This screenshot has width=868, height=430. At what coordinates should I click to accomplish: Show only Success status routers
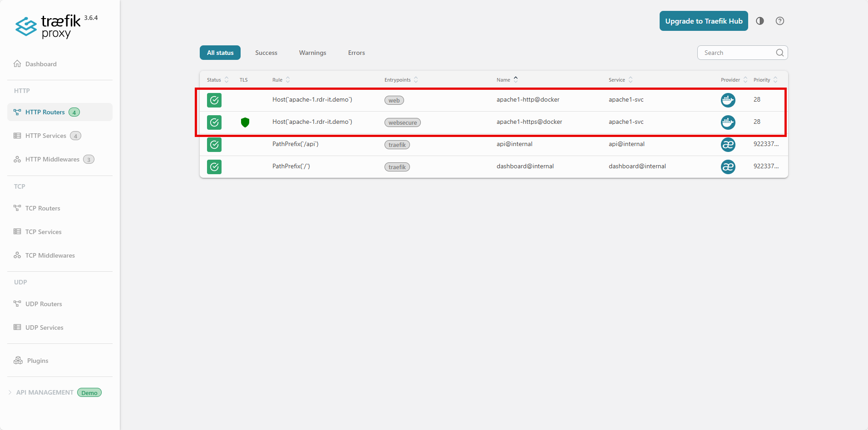[x=266, y=53]
